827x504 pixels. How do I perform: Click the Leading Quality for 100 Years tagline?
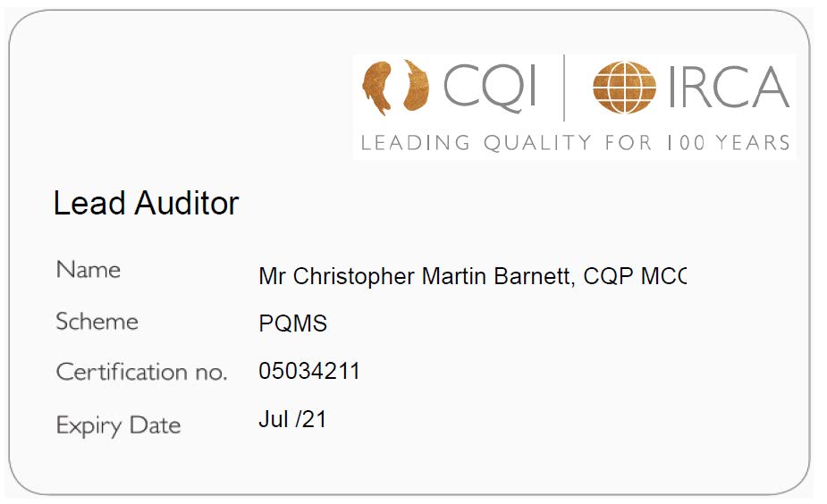click(576, 143)
